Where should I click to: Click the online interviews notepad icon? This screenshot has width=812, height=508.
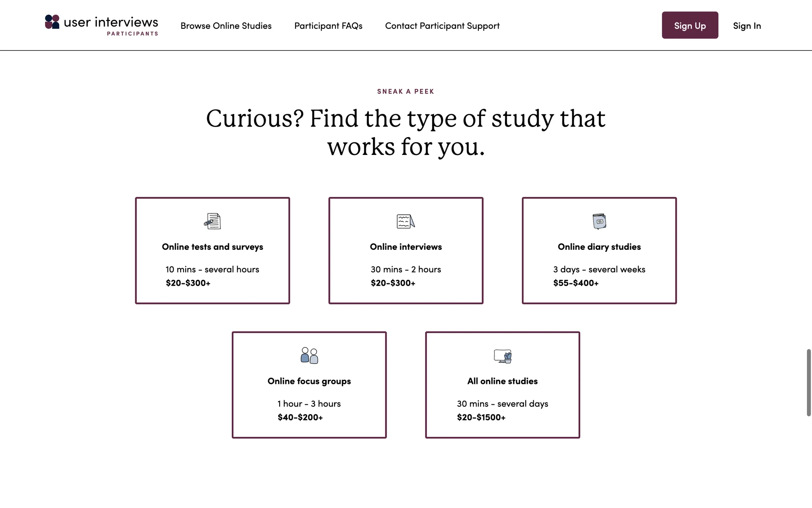[x=406, y=221]
